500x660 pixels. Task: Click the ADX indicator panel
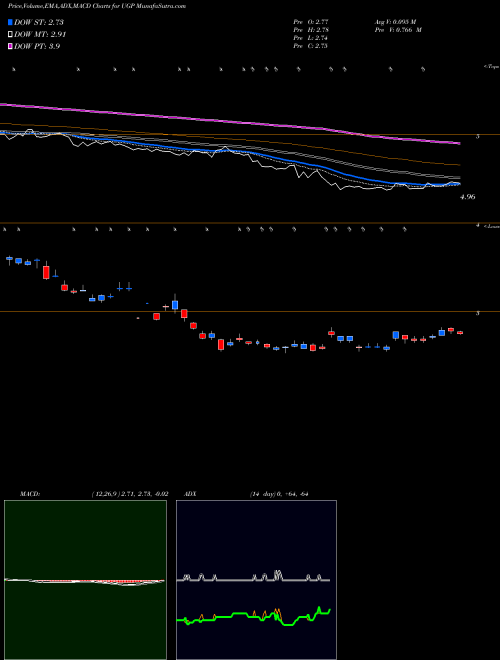tap(256, 580)
